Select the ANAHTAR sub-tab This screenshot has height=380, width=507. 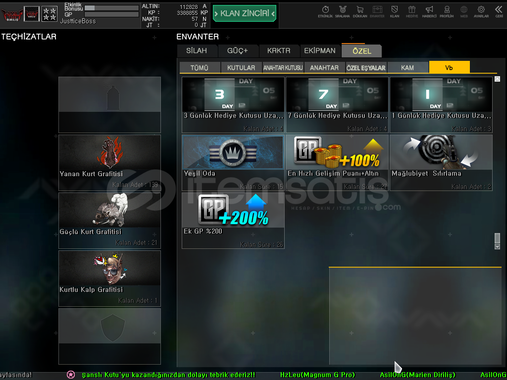324,67
